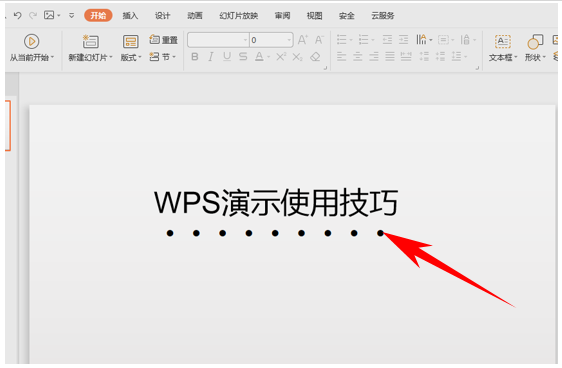Decrease the indent level
This screenshot has height=368, width=562.
pyautogui.click(x=387, y=39)
